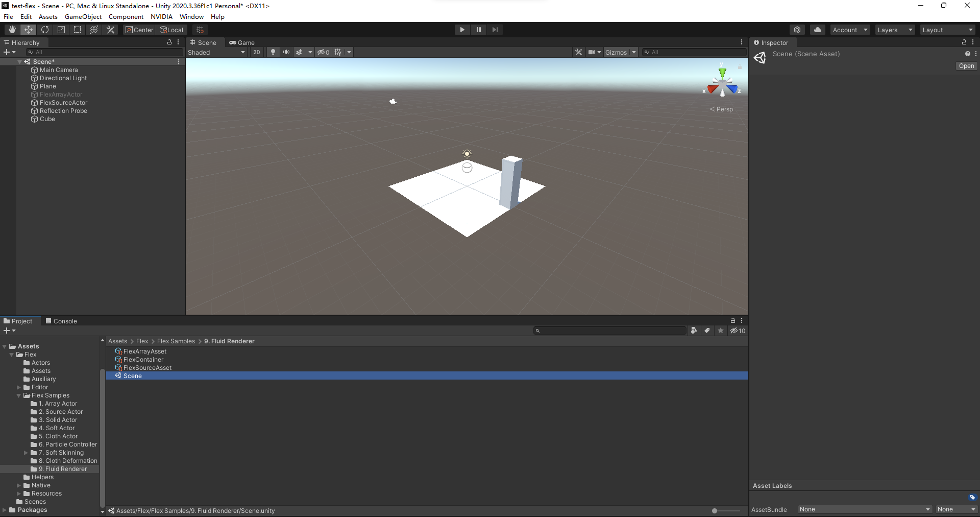Screen dimensions: 980x517
Task: Select the Hand tool
Action: (12, 30)
